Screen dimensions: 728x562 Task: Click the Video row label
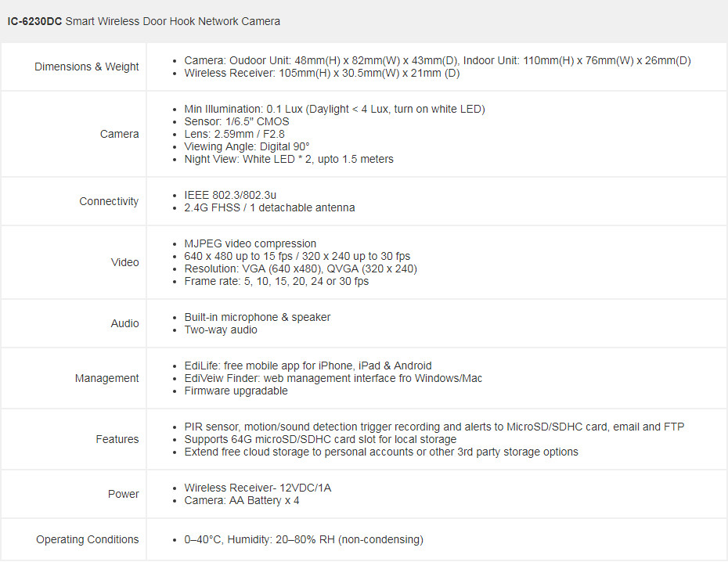[125, 262]
